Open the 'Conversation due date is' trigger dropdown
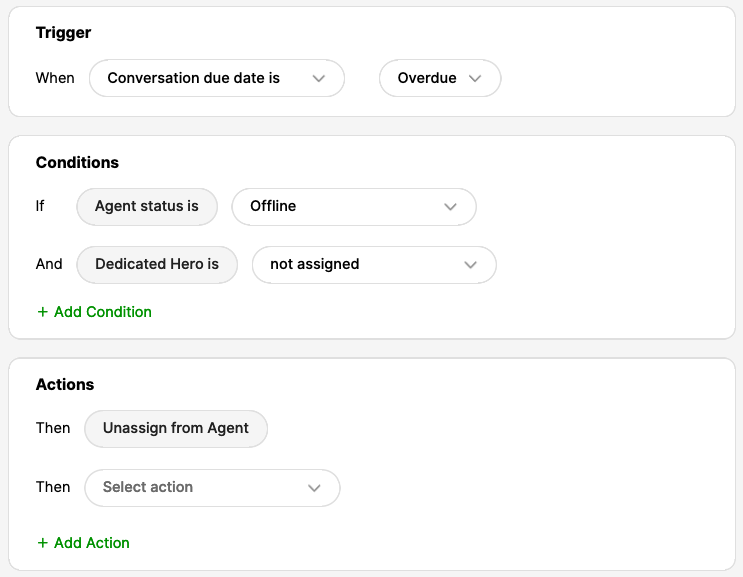The image size is (743, 577). point(217,78)
